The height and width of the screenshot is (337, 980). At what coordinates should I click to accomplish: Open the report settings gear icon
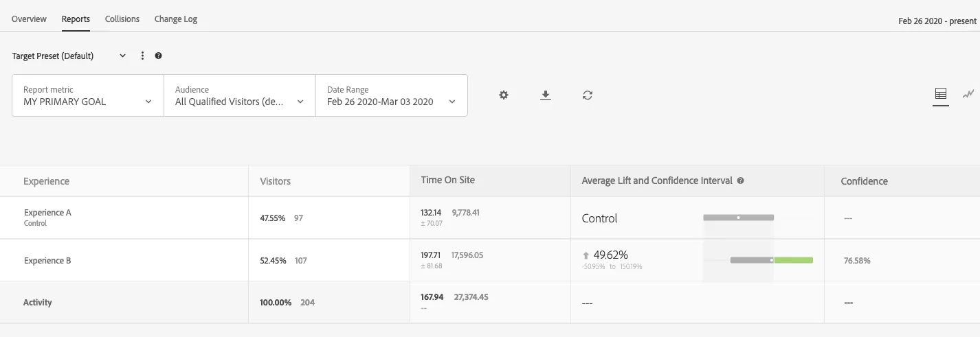(x=504, y=95)
